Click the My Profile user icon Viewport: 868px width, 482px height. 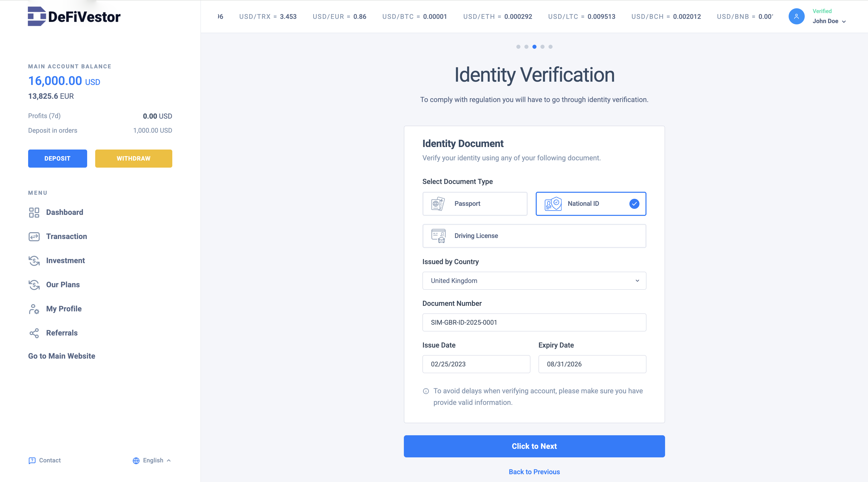pos(34,309)
